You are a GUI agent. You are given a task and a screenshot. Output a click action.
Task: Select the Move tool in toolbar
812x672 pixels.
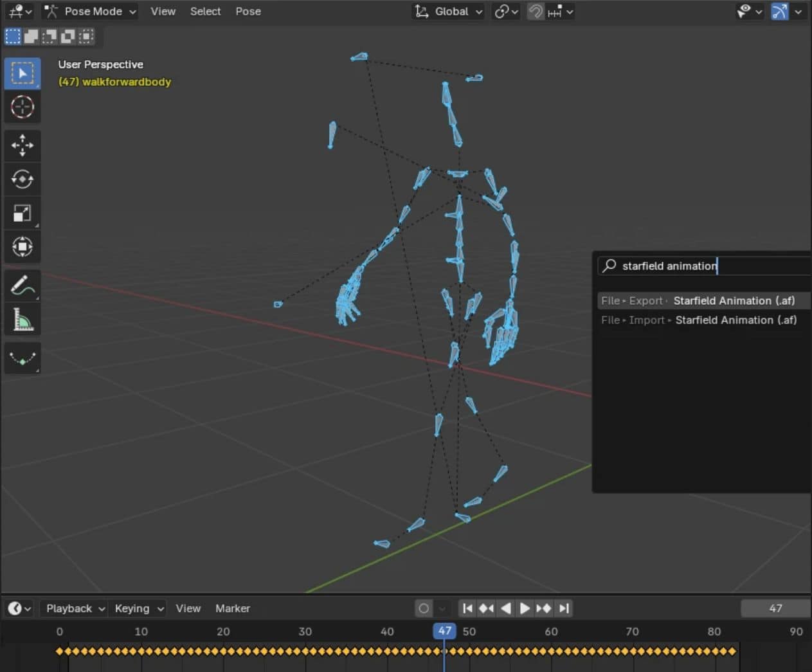(23, 145)
